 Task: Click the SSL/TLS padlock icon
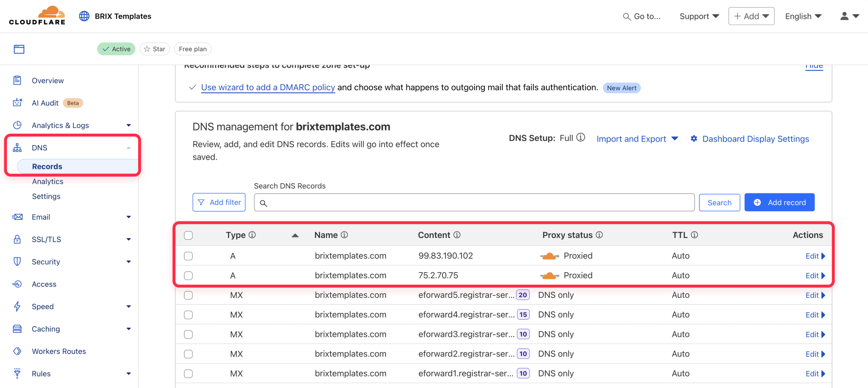(x=17, y=239)
